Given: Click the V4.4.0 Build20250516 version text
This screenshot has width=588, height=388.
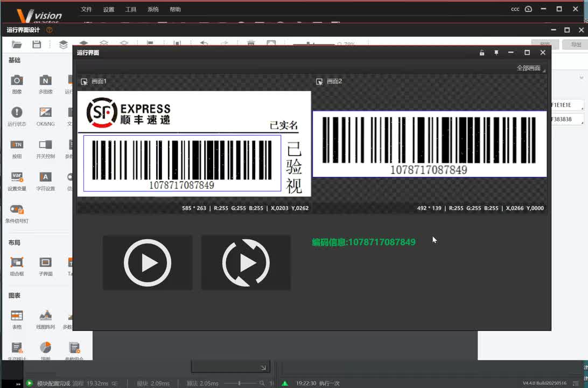Looking at the screenshot, I should pyautogui.click(x=544, y=383).
